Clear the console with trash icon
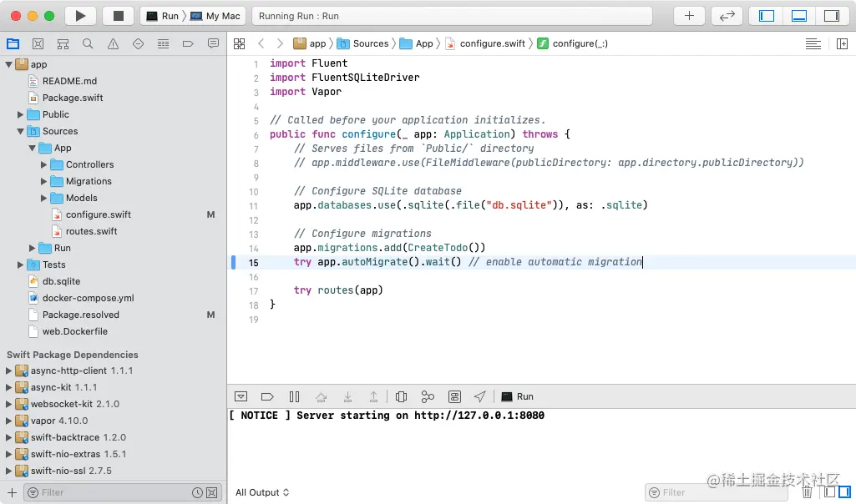 point(807,492)
